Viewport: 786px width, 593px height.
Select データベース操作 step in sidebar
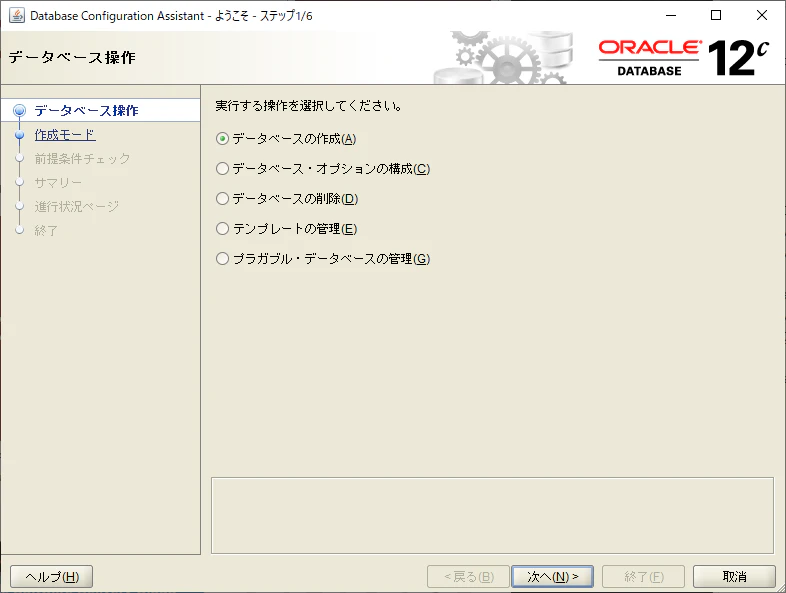pyautogui.click(x=86, y=110)
